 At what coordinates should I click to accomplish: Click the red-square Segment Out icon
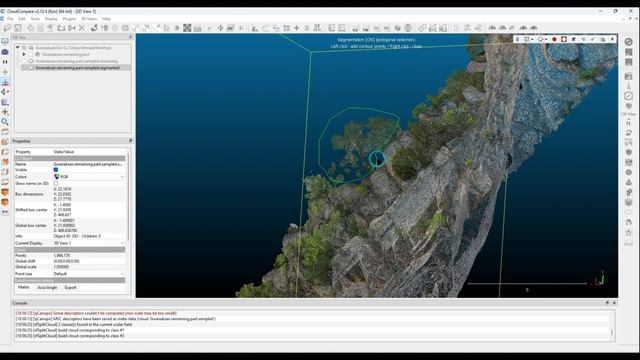click(x=564, y=39)
